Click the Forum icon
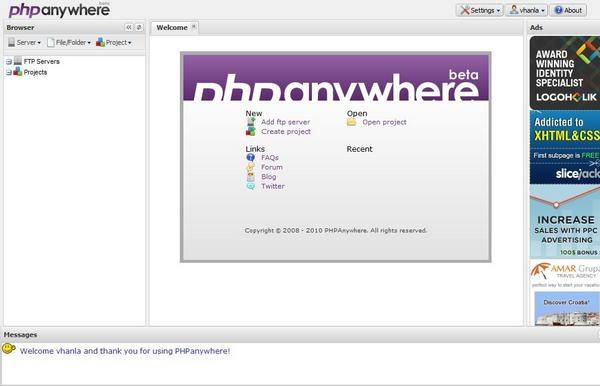The image size is (600, 386). point(251,167)
